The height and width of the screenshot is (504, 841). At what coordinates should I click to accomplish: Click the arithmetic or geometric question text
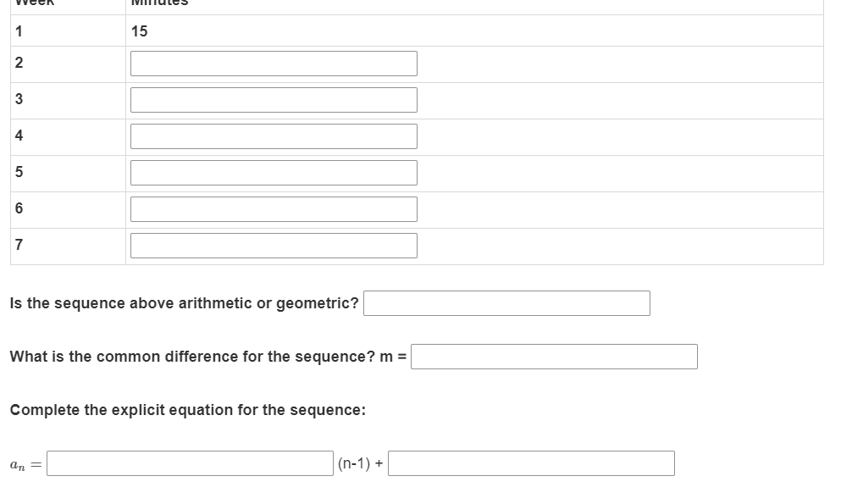[x=182, y=302]
